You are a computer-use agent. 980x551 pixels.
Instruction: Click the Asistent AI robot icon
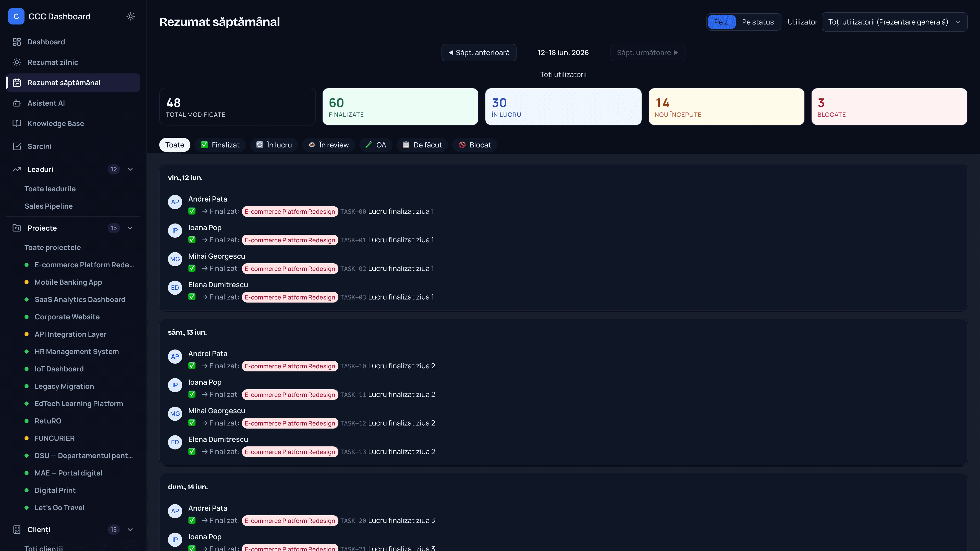click(17, 103)
